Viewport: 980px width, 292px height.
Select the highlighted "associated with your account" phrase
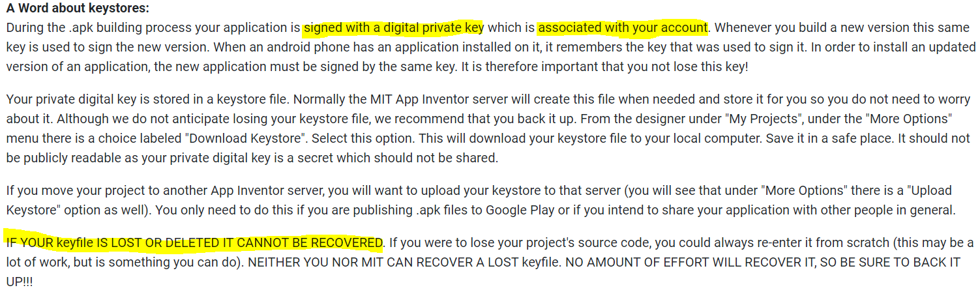click(623, 28)
